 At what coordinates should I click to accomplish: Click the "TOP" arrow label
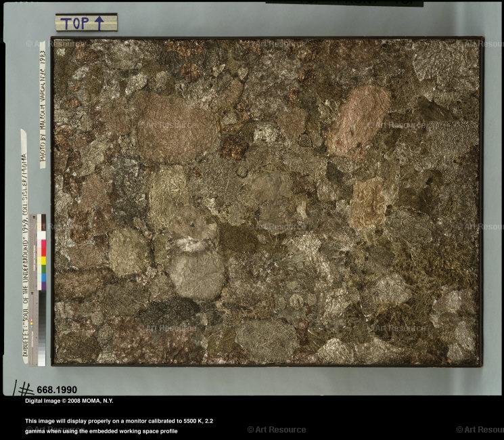86,22
